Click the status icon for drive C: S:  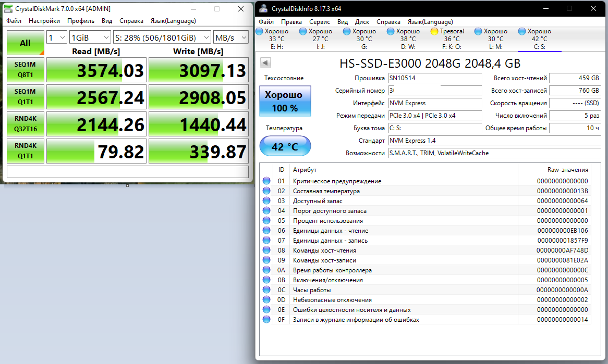[x=522, y=31]
